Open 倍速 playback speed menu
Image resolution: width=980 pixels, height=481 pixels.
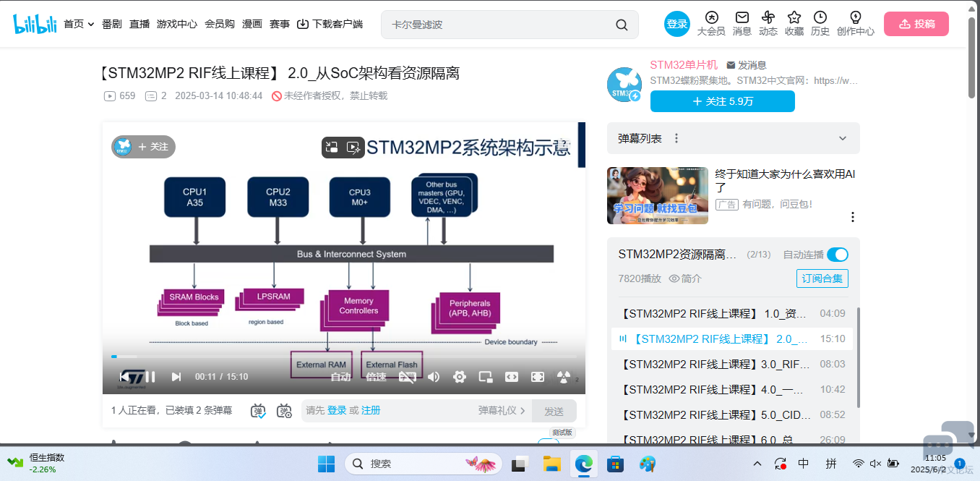[x=377, y=377]
